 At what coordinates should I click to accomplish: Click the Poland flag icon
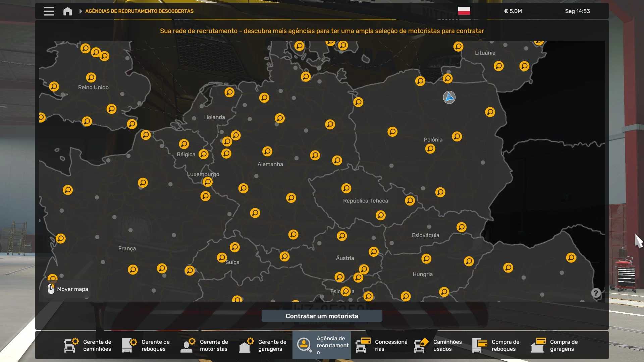(x=464, y=11)
